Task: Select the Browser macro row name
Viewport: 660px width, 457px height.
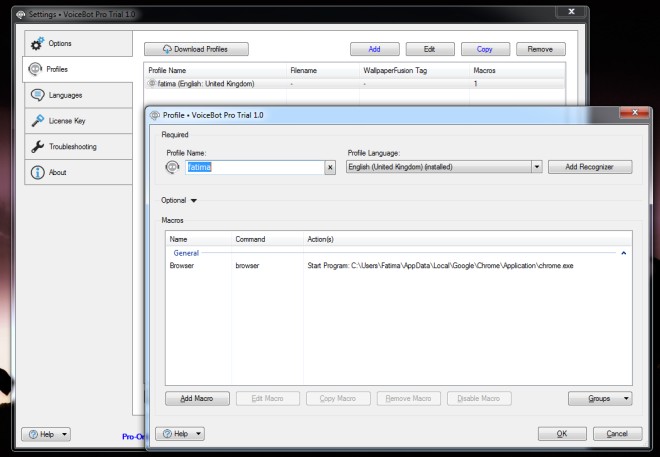Action: point(182,266)
